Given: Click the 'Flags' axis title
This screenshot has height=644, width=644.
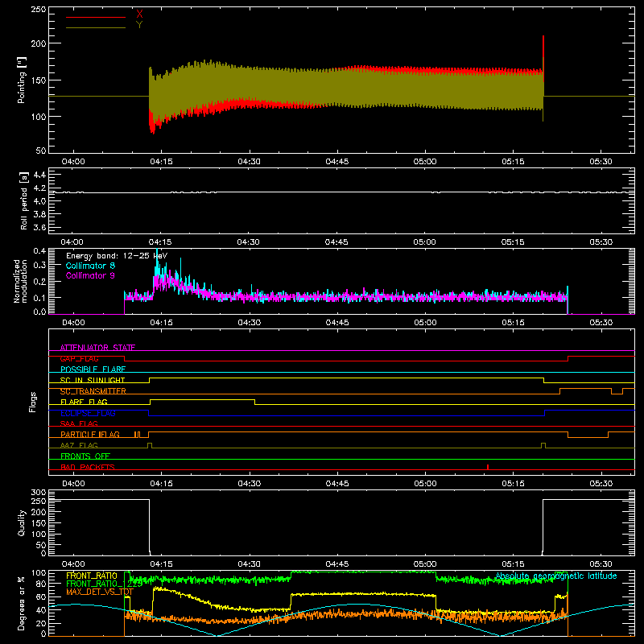Looking at the screenshot, I should click(33, 402).
